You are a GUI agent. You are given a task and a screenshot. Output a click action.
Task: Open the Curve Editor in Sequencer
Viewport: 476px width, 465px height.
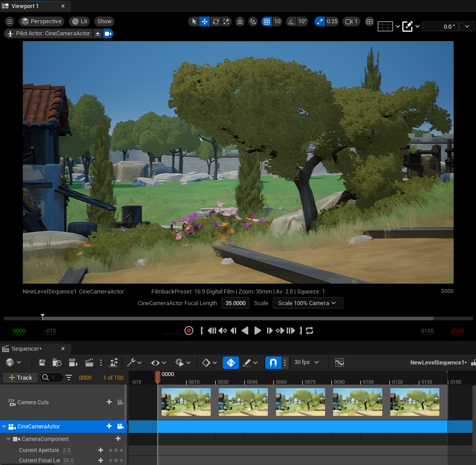339,362
